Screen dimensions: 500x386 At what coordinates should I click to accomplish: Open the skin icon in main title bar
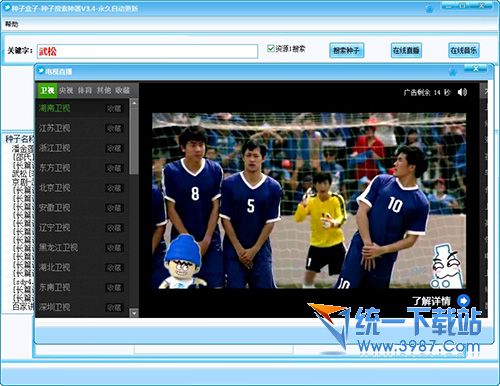[429, 9]
